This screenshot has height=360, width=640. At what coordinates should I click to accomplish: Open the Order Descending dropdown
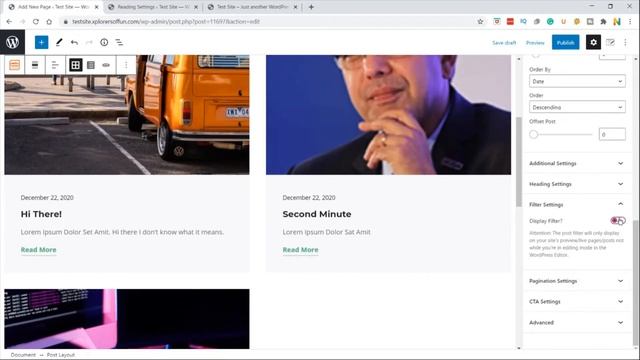point(577,107)
